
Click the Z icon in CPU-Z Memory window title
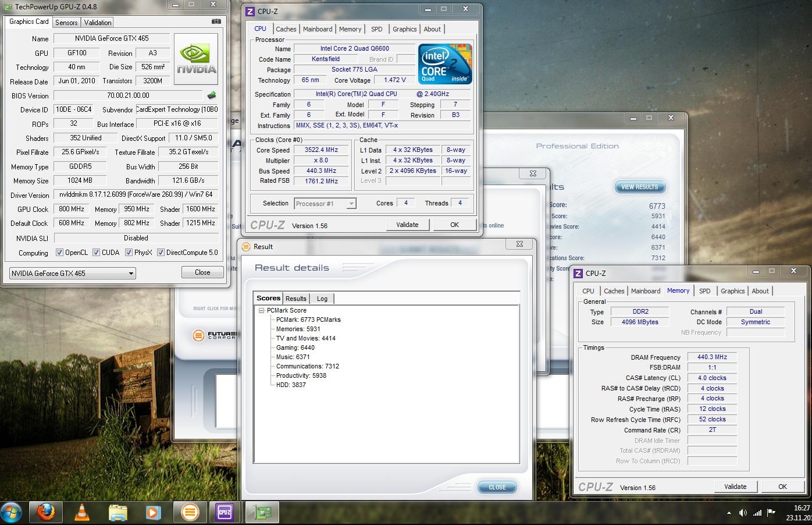[x=578, y=273]
